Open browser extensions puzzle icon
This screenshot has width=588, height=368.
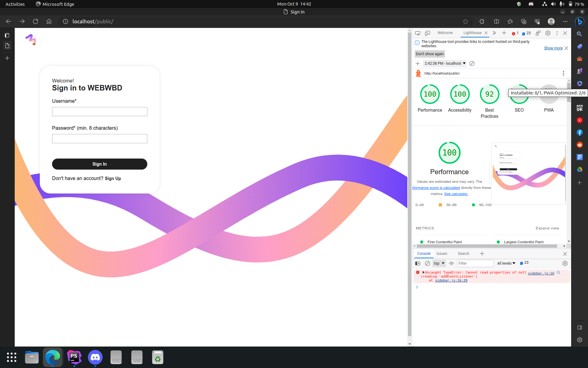(482, 21)
